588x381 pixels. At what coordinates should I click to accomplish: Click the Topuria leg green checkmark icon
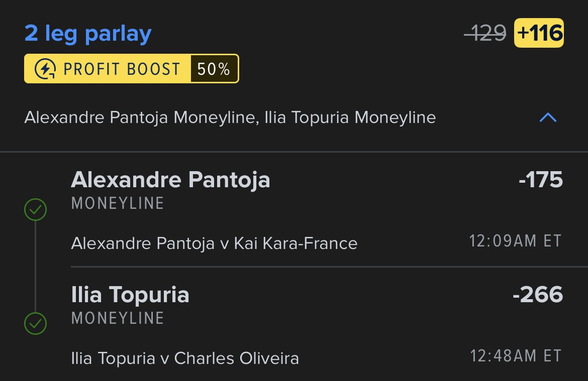(36, 323)
